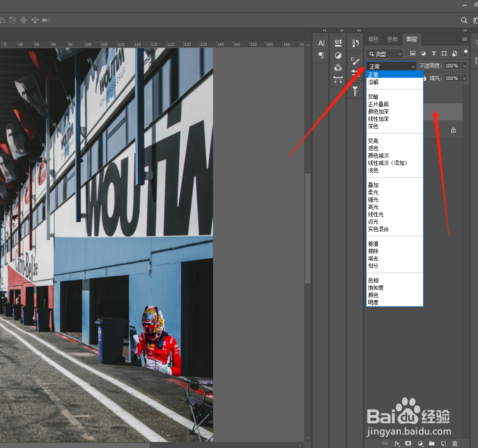
Task: Choose 柔光 blend mode
Action: pos(395,192)
